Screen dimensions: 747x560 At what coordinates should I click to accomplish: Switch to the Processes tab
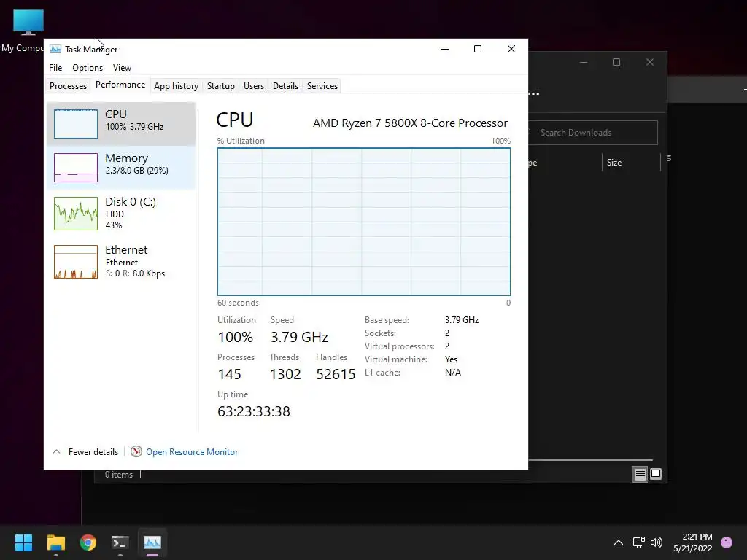(x=68, y=86)
